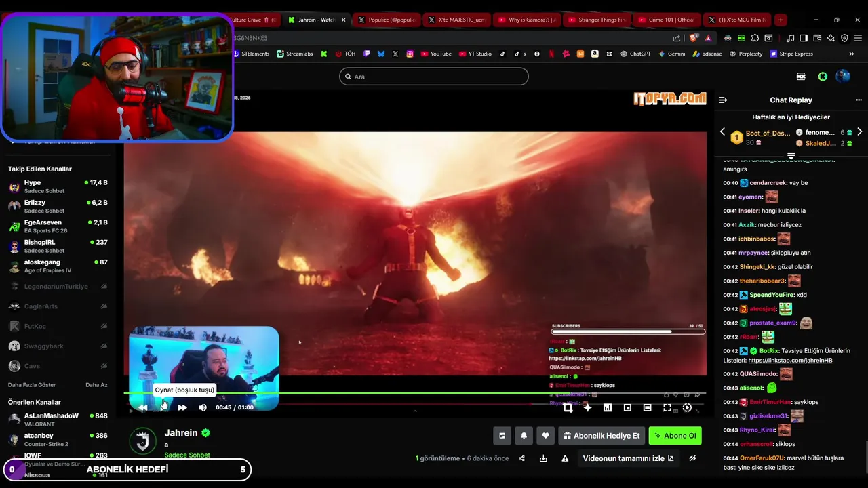Switch to the Populicc X browser tab
This screenshot has width=868, height=488.
[x=387, y=20]
